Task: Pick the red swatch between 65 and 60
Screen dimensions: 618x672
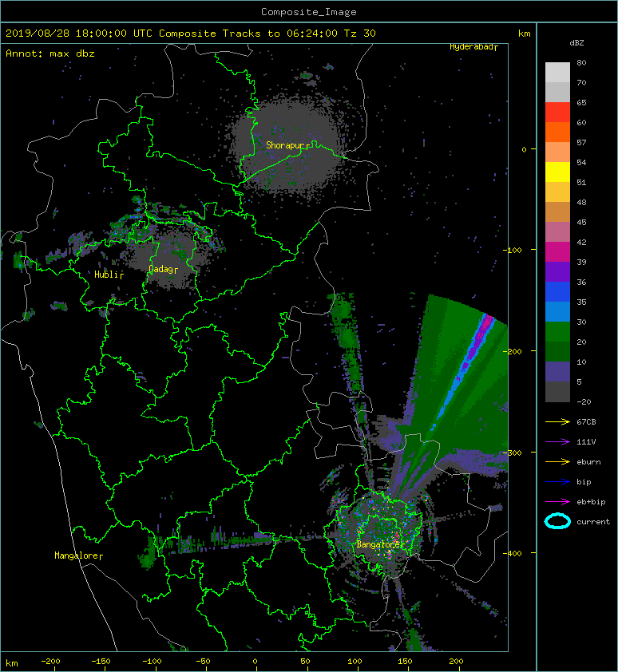Action: tap(557, 113)
